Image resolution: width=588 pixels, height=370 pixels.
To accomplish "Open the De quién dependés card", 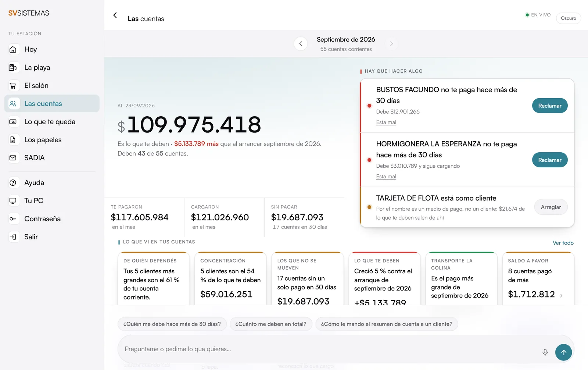I will point(154,278).
